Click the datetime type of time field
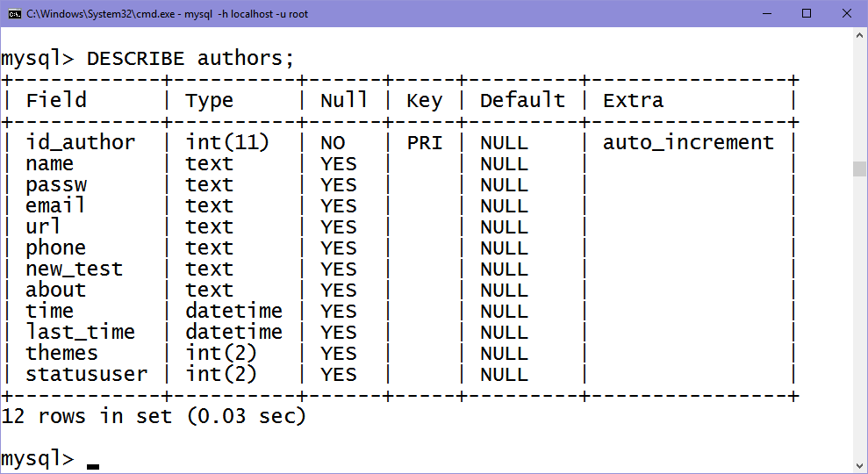The height and width of the screenshot is (474, 868). point(233,312)
